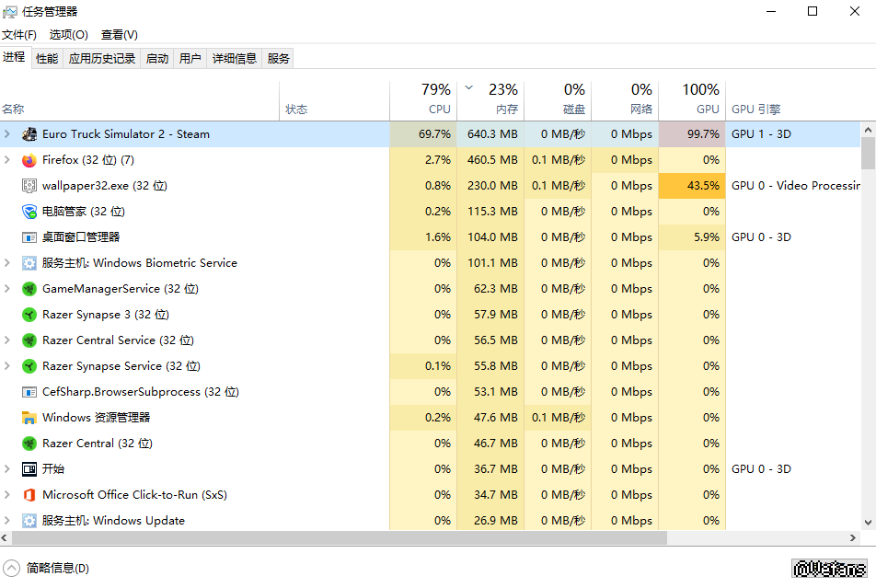Switch to the 性能 tab
Viewport: 876px width, 588px height.
pyautogui.click(x=47, y=59)
